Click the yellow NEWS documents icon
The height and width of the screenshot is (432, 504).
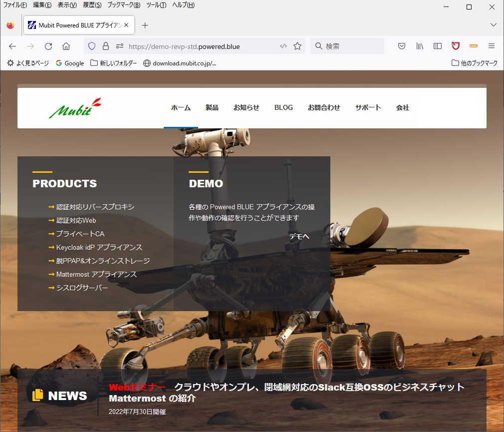37,395
